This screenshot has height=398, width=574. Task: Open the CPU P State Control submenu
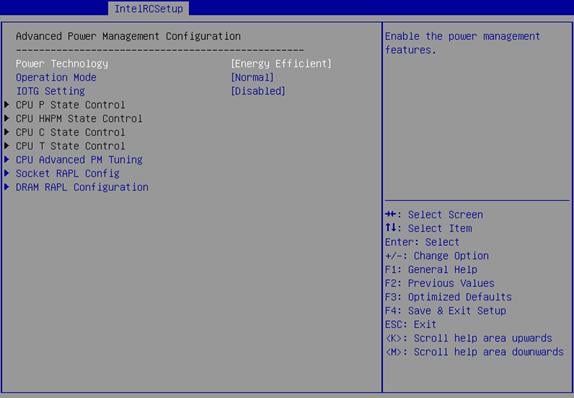point(70,105)
